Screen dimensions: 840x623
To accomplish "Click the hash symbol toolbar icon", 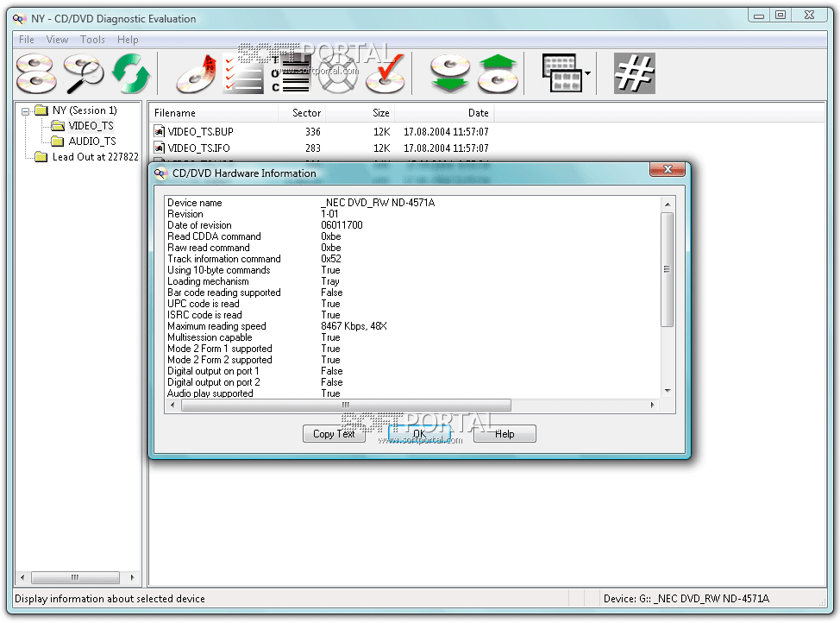I will pyautogui.click(x=634, y=73).
